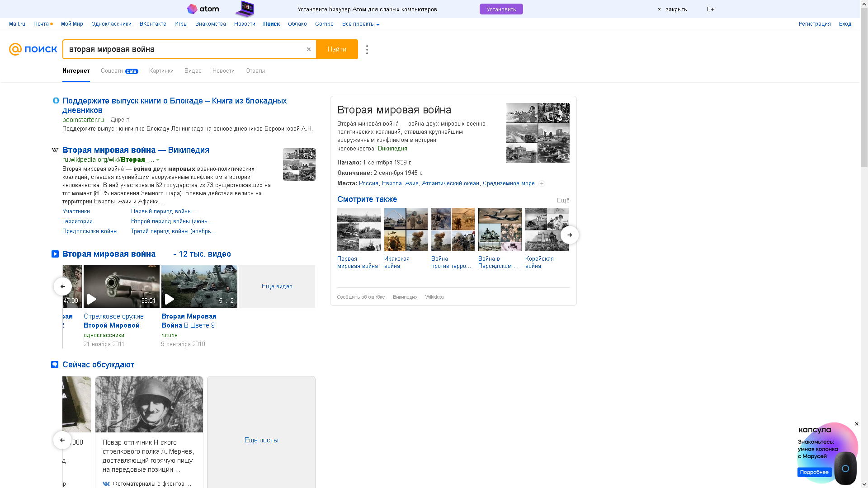Image resolution: width=868 pixels, height=488 pixels.
Task: Clear the search query with the X icon
Action: 309,49
